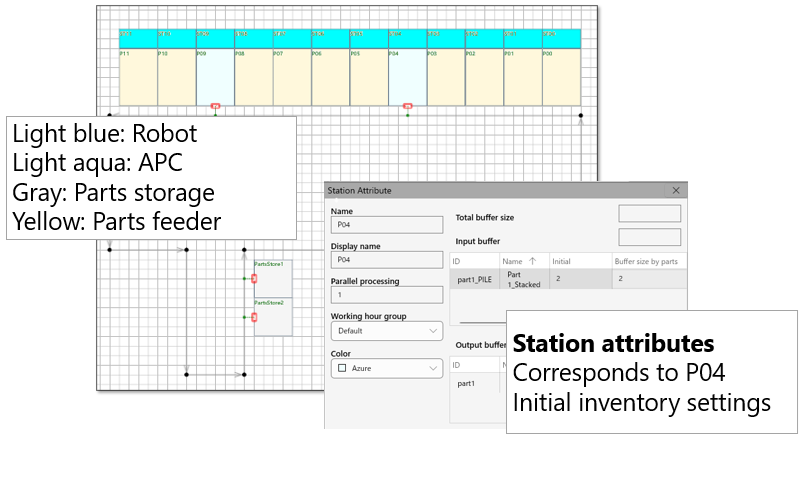
Task: Select the P04 robot station block
Action: click(x=407, y=76)
